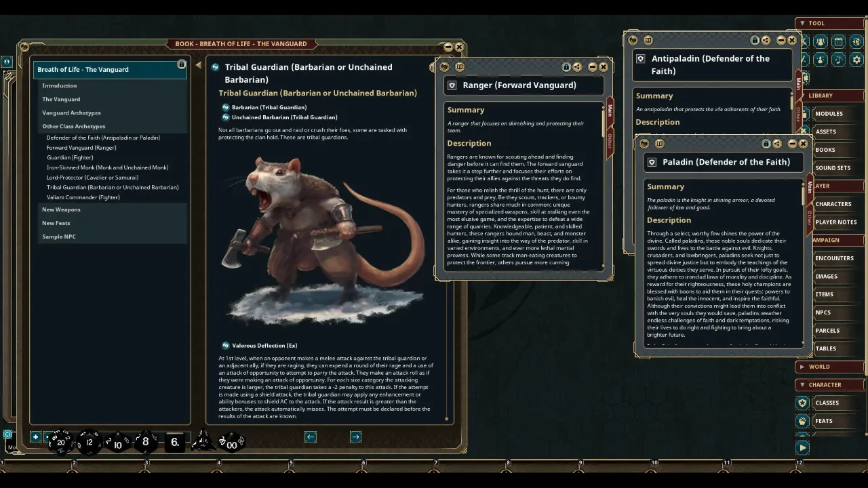Roll the d4 pyramid die
The height and width of the screenshot is (488, 868).
point(202,442)
